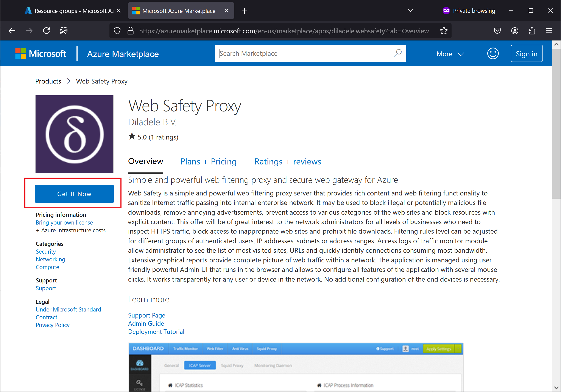Open the list all tabs dropdown

[410, 11]
